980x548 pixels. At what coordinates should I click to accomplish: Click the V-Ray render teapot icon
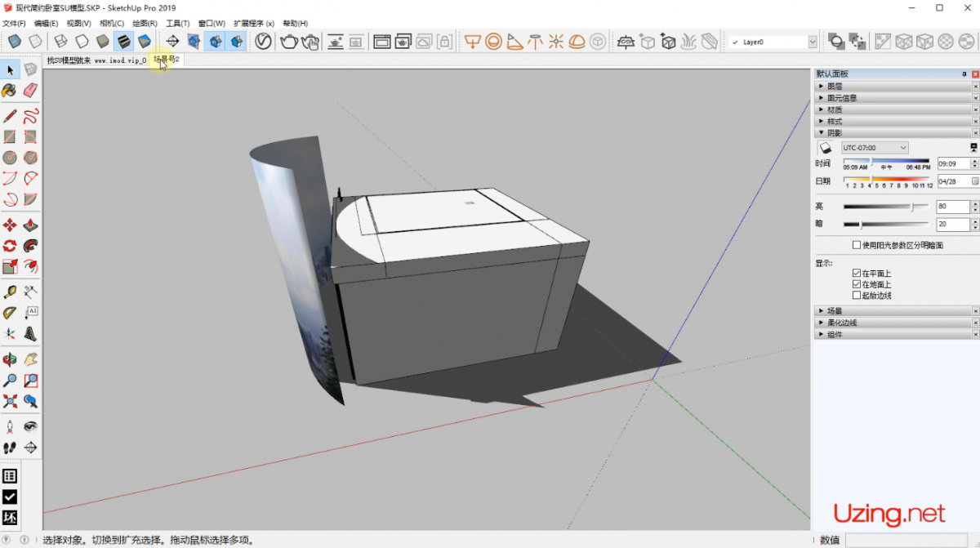pyautogui.click(x=288, y=42)
